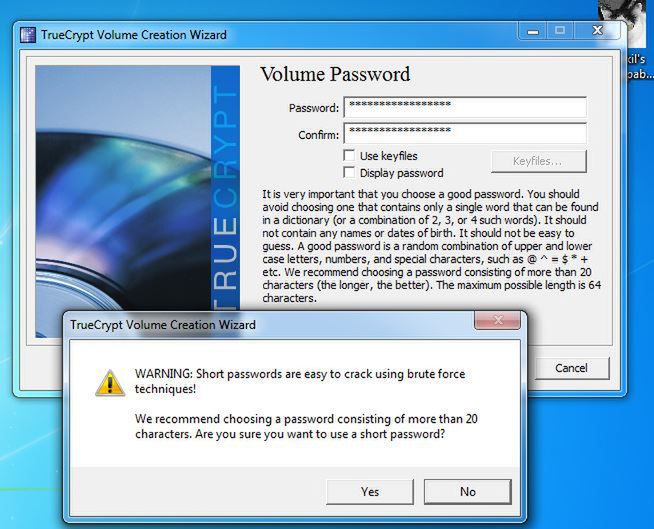The image size is (654, 529).
Task: Maximize the Volume Creation Wizard window
Action: (560, 31)
